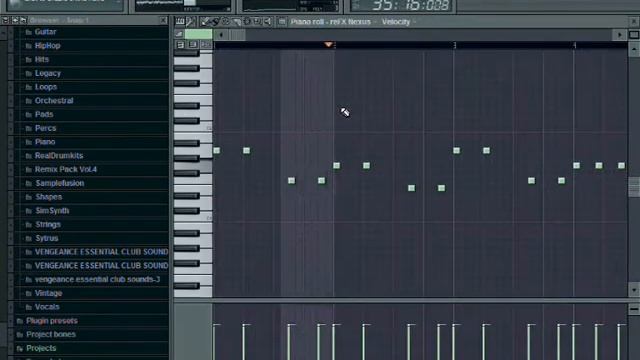Open the Vintage folder

pos(48,293)
